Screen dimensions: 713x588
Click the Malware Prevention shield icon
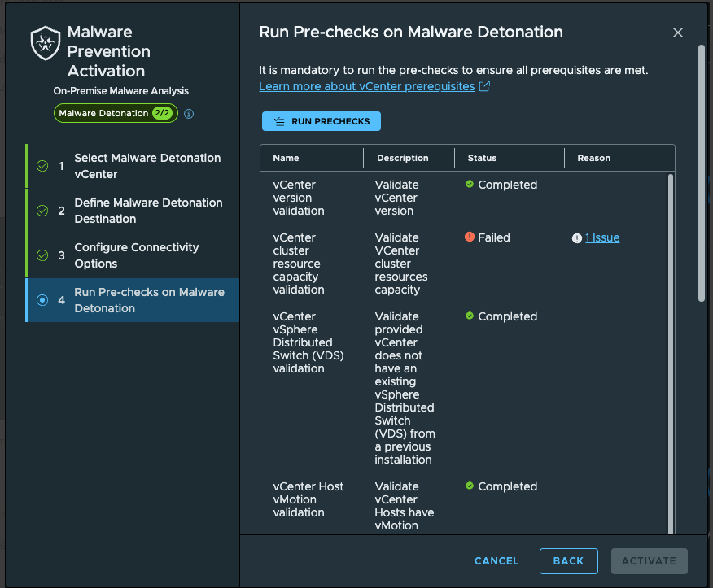46,43
